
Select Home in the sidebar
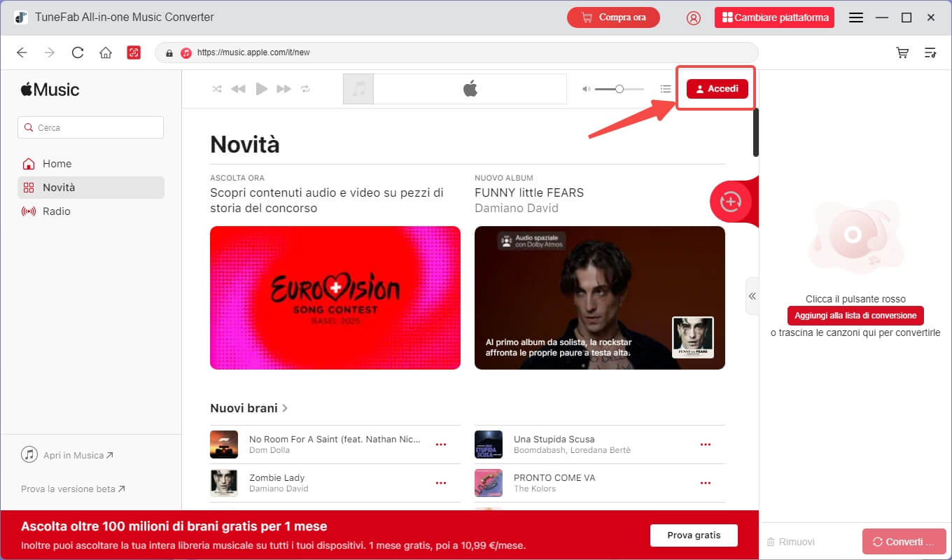(x=57, y=164)
